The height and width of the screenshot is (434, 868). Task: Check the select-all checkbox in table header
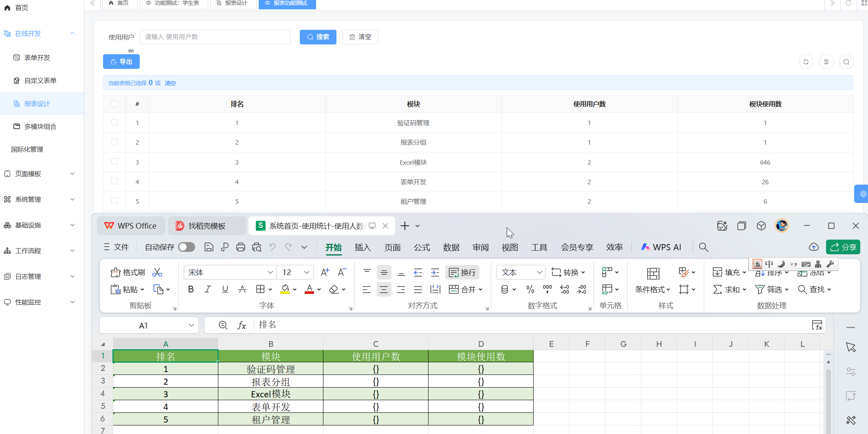pyautogui.click(x=114, y=104)
